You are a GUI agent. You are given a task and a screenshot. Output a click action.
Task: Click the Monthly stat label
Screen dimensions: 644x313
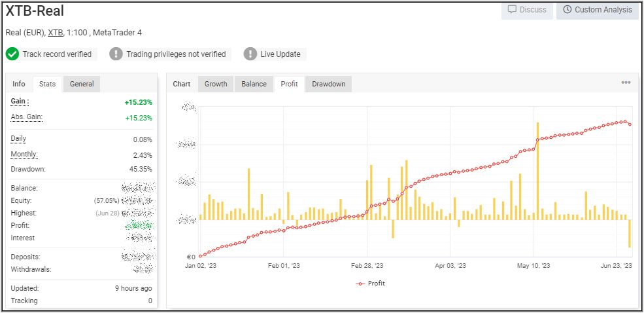24,155
